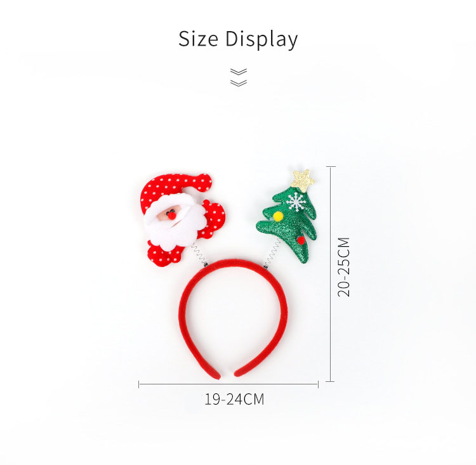Image resolution: width=476 pixels, height=465 pixels.
Task: Select the gold glitter star on tree
Action: coord(303,180)
